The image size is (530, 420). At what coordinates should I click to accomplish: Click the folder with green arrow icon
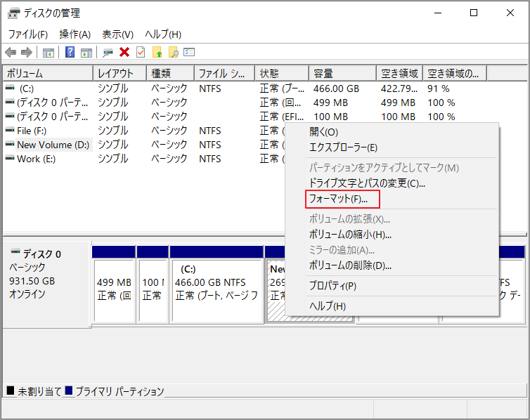coord(157,52)
